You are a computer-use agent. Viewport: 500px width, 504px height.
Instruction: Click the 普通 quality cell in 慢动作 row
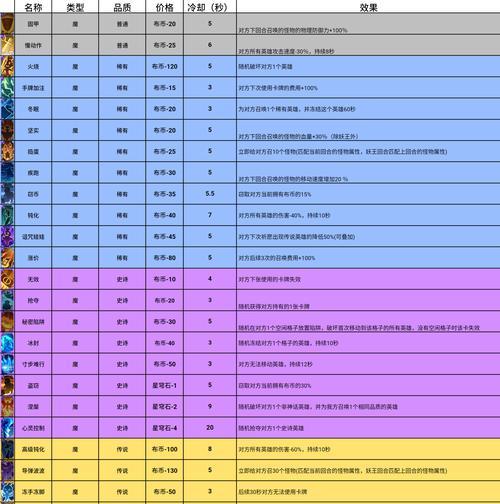(122, 45)
